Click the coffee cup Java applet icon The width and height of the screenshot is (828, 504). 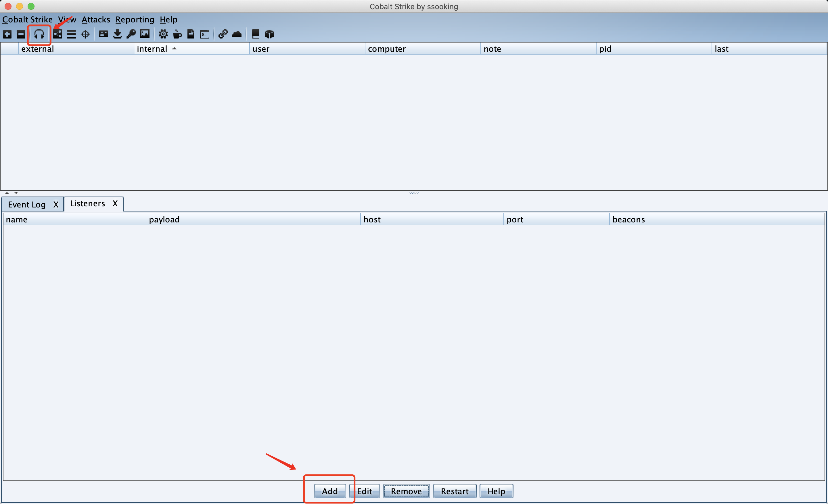click(x=177, y=34)
